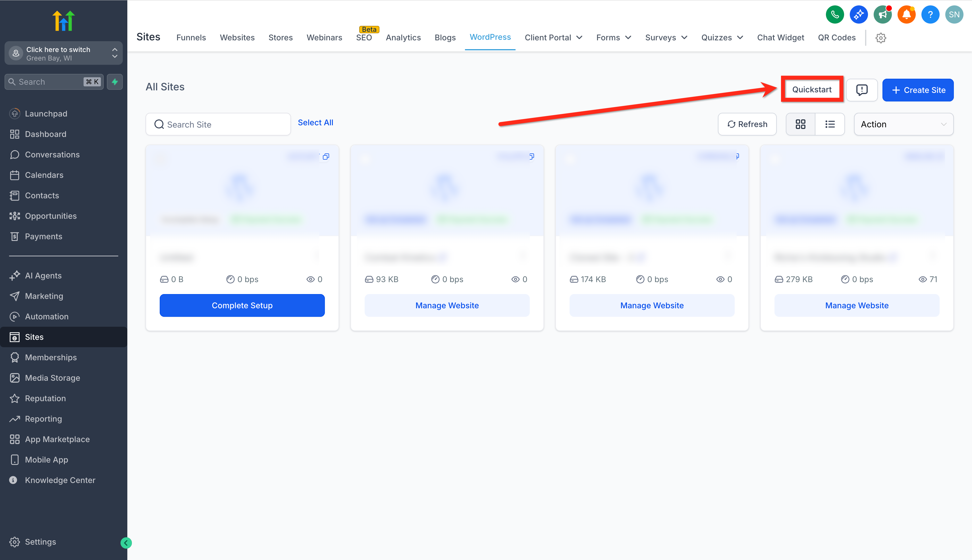Viewport: 972px width, 560px height.
Task: Collapse the sidebar with green arrow
Action: (x=126, y=543)
